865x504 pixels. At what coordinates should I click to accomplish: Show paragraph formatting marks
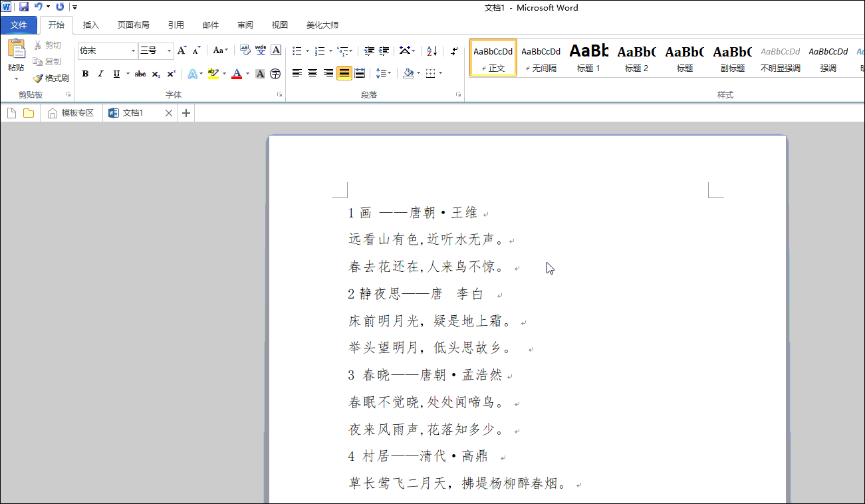[x=455, y=51]
